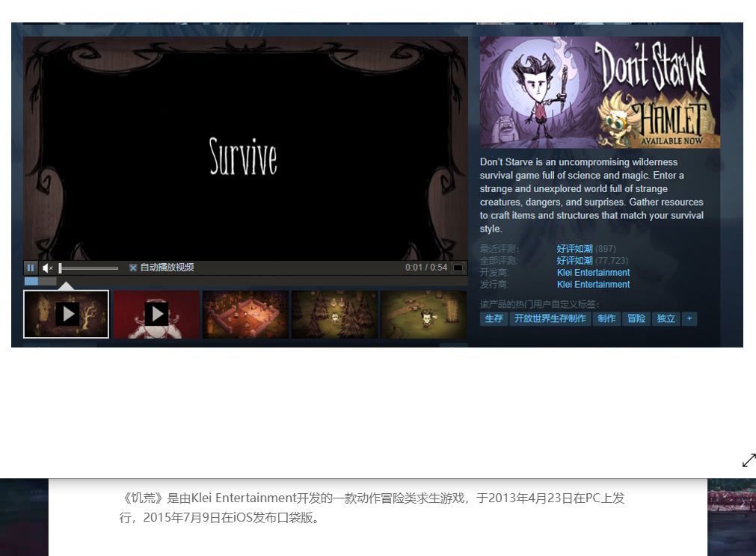The height and width of the screenshot is (556, 756).
Task: Expand more tags with the + button
Action: click(x=689, y=318)
